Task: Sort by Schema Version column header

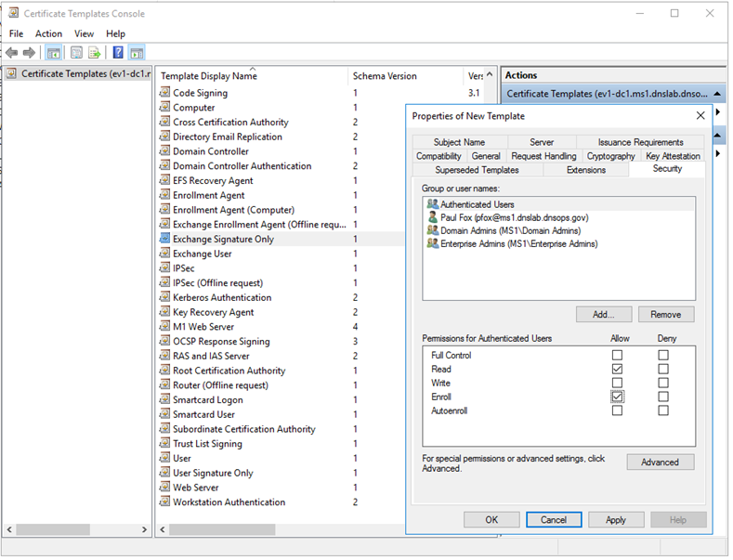Action: coord(384,76)
